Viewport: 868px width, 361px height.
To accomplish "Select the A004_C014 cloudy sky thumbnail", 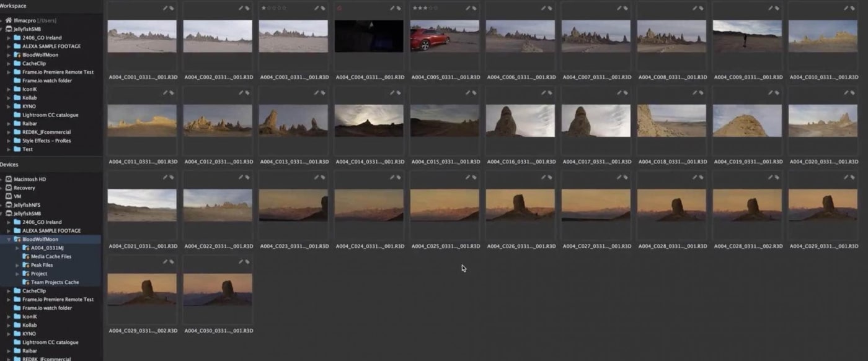I will pyautogui.click(x=369, y=120).
